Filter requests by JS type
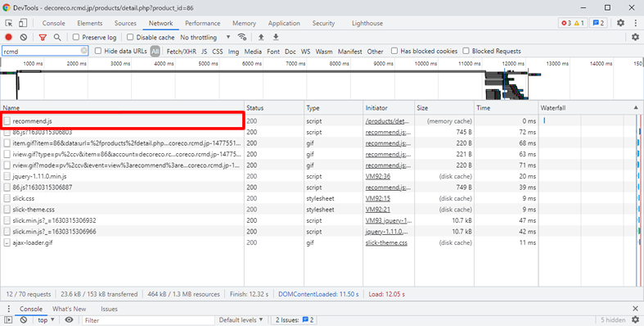 [204, 52]
